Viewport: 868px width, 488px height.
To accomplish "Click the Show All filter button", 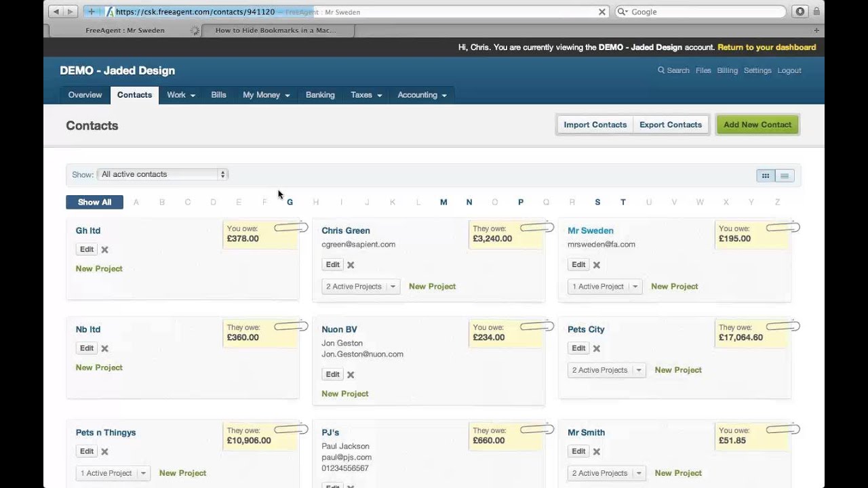I will click(94, 202).
